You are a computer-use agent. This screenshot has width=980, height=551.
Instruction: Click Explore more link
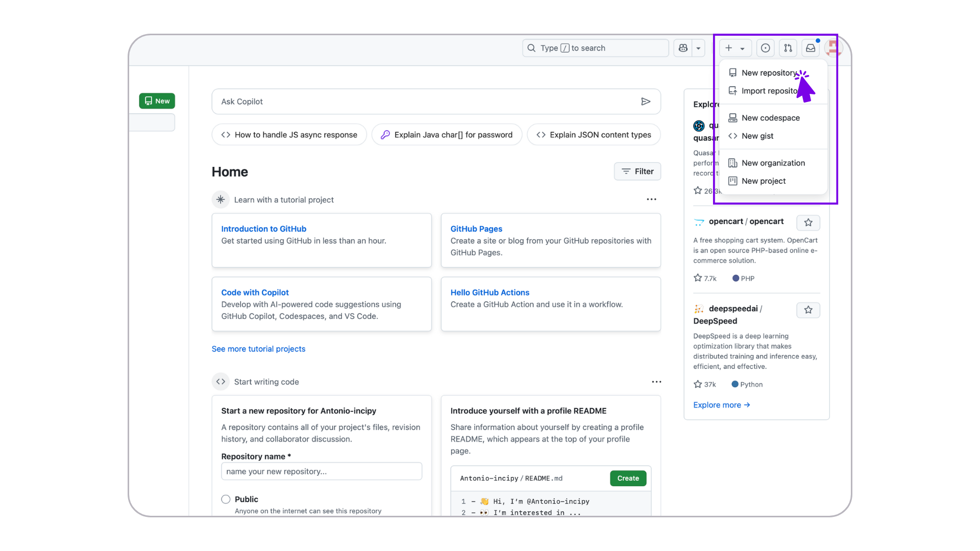721,405
